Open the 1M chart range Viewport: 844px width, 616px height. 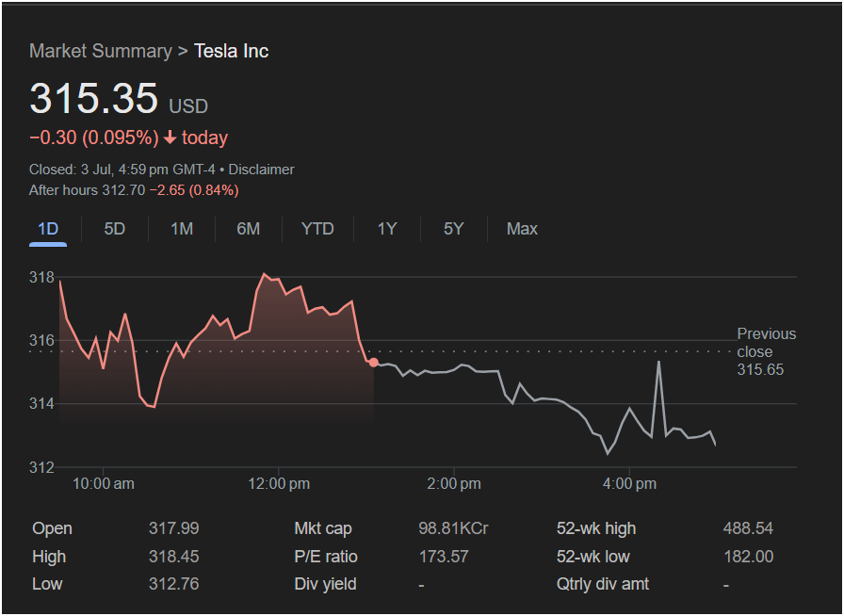tap(182, 230)
